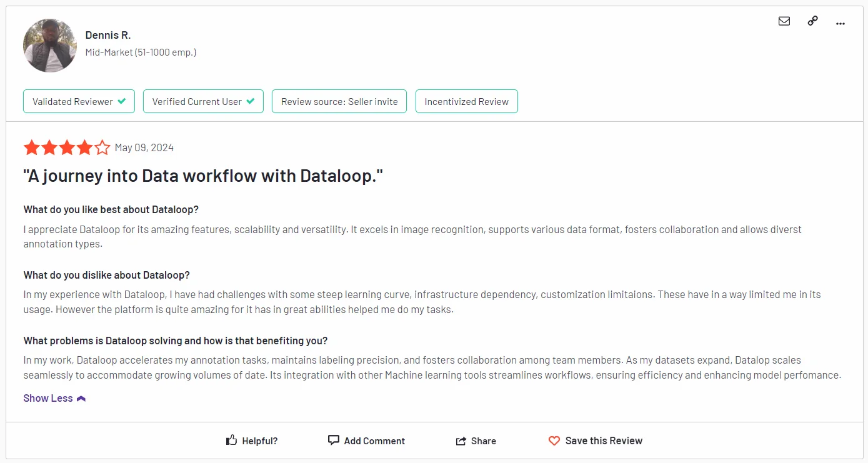Click the thumbs-up Helpful icon

coord(231,441)
